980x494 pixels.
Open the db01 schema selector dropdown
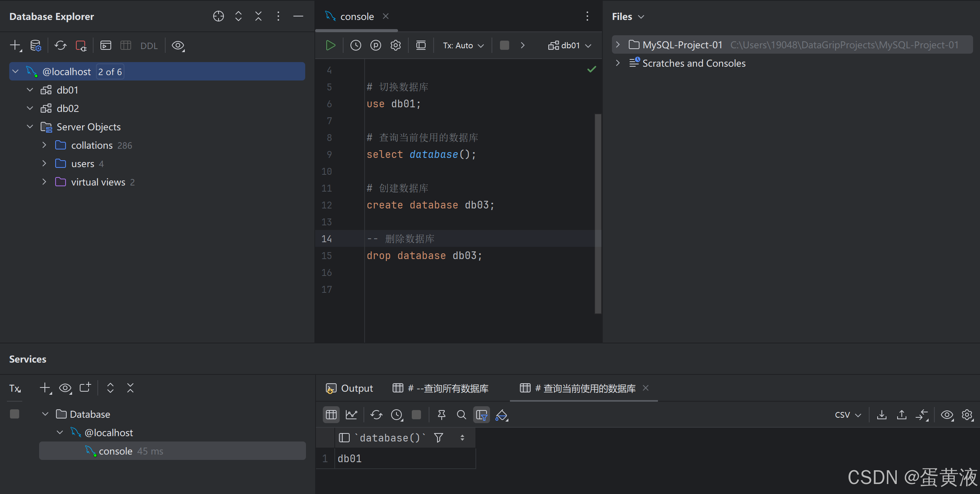[x=570, y=45]
